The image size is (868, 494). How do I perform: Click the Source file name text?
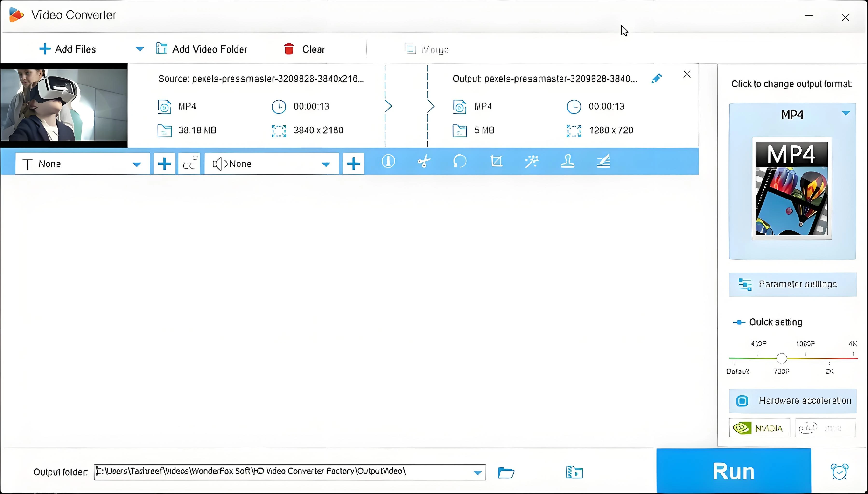(261, 79)
